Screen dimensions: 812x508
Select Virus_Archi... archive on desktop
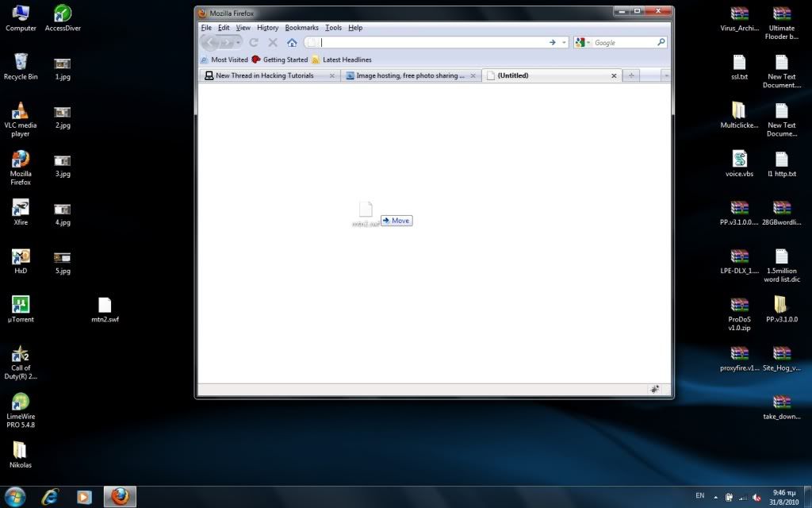pos(740,19)
